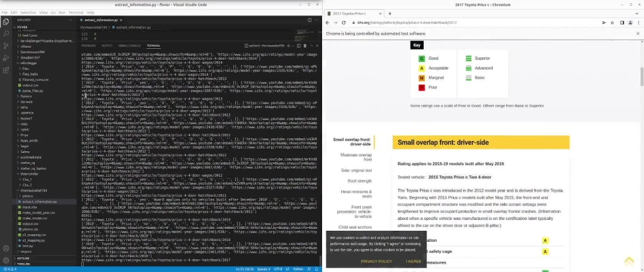Jump to Child seat anchors section
Viewport: 644px width, 272px height.
coord(355,227)
